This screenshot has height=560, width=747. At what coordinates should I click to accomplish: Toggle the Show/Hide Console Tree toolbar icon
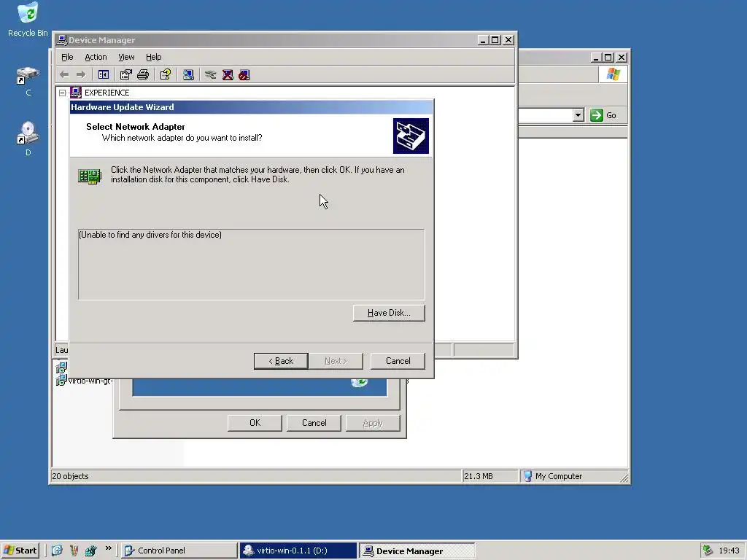coord(104,75)
